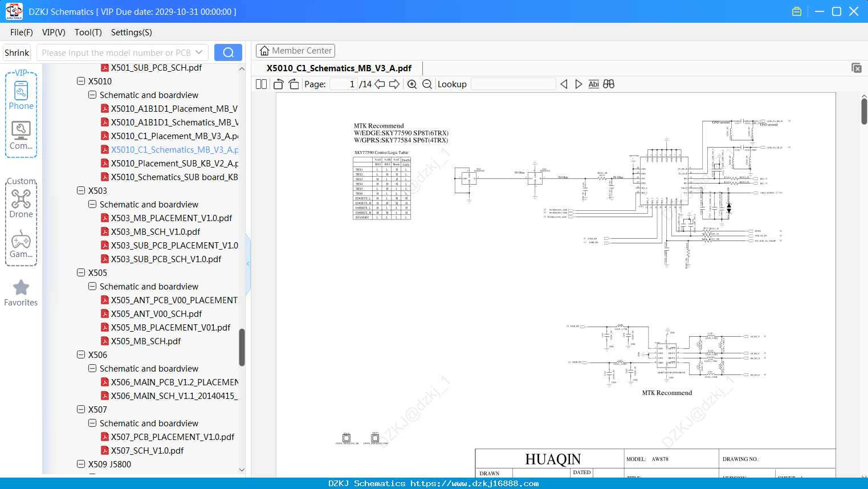Image resolution: width=868 pixels, height=489 pixels.
Task: Click the binoculars search icon
Action: (x=609, y=84)
